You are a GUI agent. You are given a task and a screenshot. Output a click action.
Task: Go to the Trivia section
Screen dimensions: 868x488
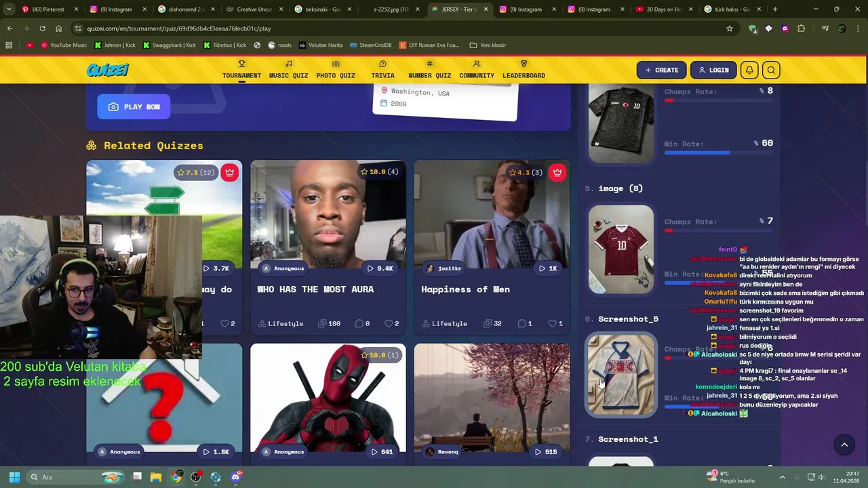coord(382,70)
